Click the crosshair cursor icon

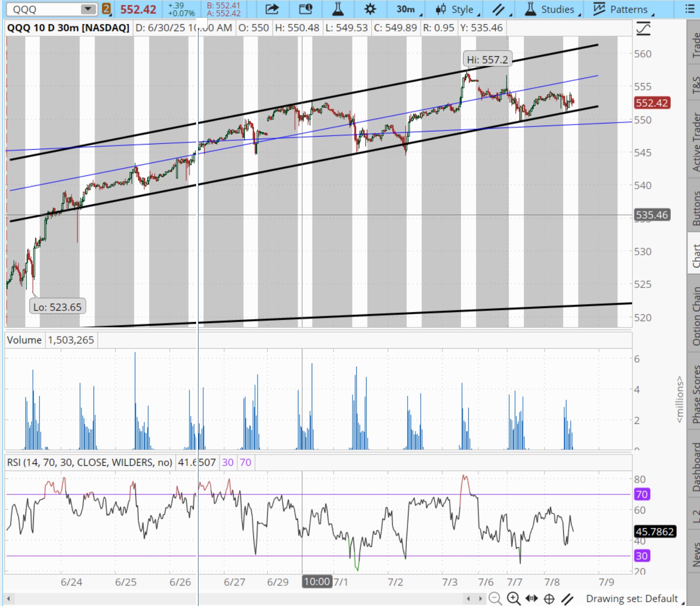click(549, 599)
